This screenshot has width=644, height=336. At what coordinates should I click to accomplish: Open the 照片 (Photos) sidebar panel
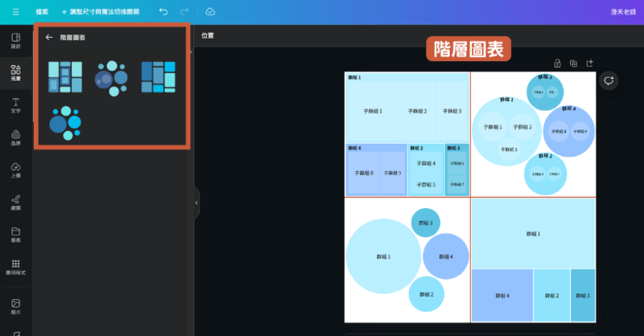pos(15,306)
